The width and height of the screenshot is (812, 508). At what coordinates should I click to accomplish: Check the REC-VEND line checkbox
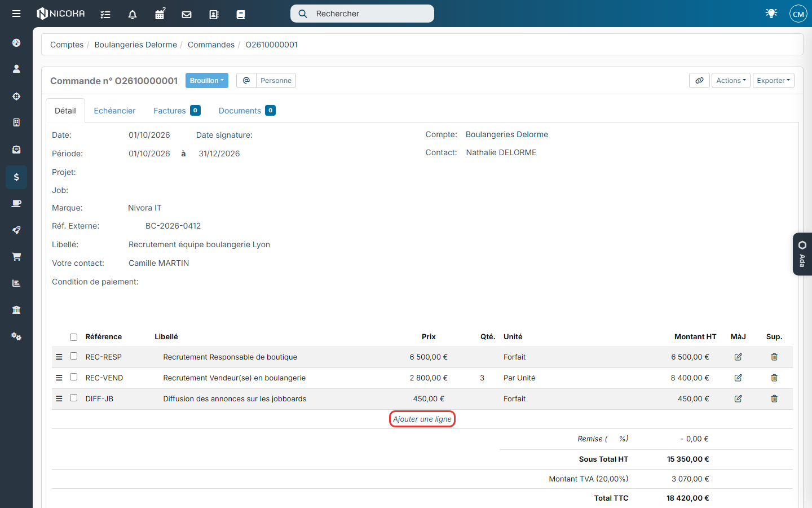(x=73, y=377)
